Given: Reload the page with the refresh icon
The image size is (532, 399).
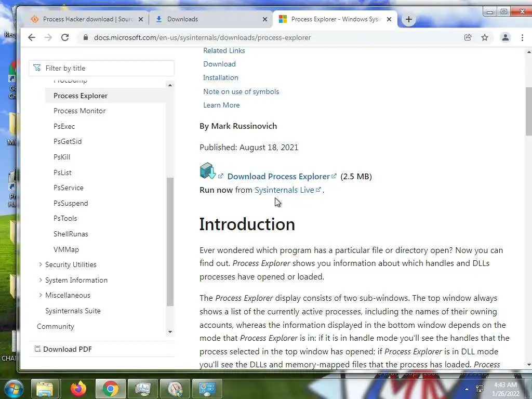Looking at the screenshot, I should pos(65,37).
